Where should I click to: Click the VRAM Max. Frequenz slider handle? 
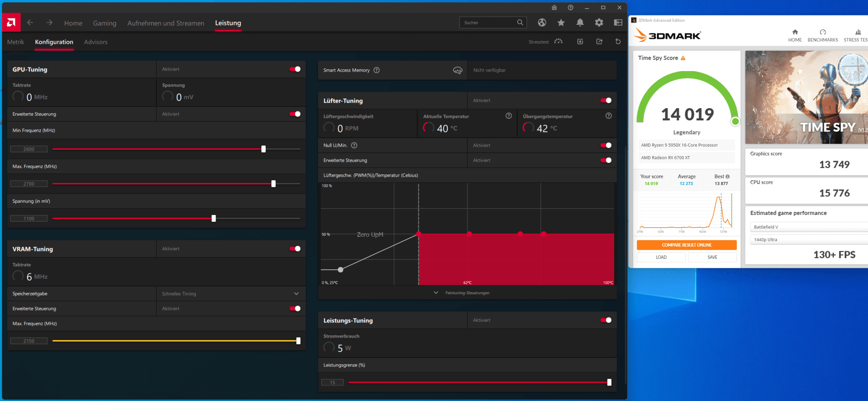tap(298, 341)
